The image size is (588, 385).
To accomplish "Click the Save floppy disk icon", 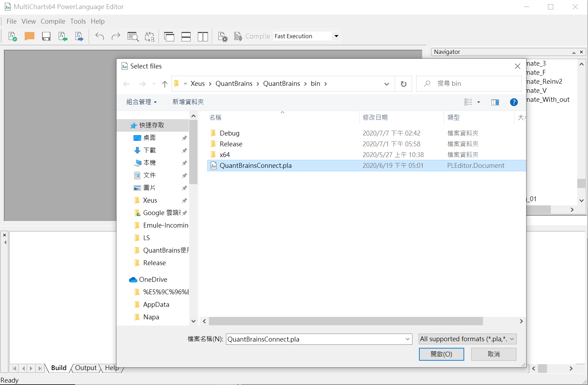I will pos(46,36).
